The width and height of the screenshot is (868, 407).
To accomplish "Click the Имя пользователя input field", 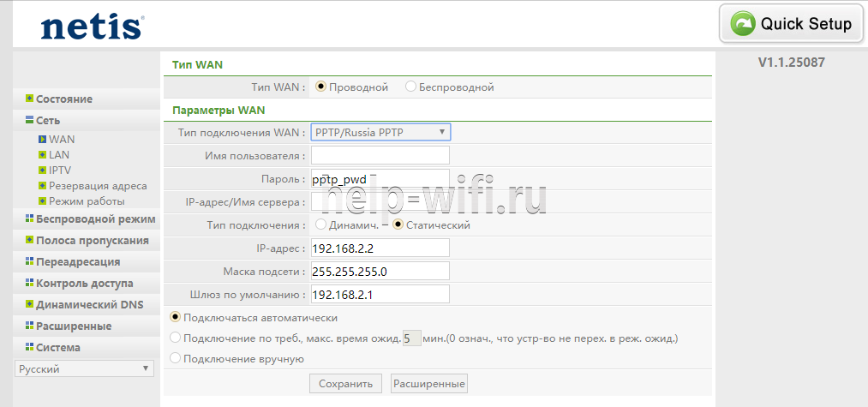I will tap(380, 155).
